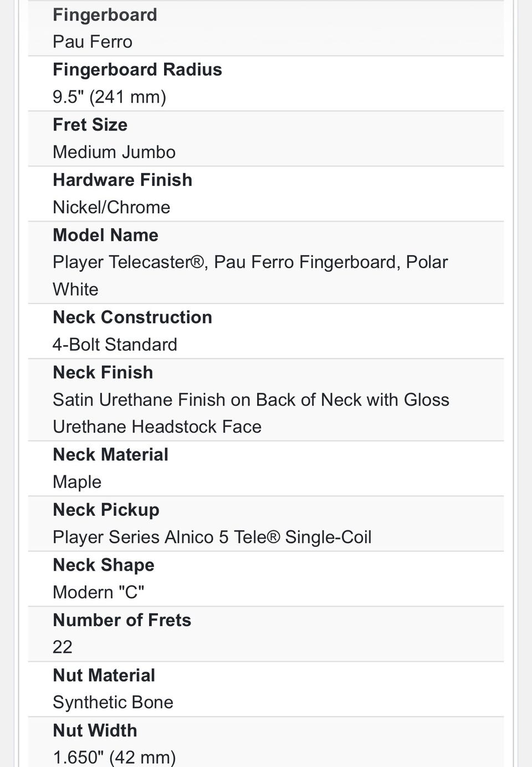Select the 9.5" (241 mm) radius value
The height and width of the screenshot is (767, 532).
pos(109,97)
